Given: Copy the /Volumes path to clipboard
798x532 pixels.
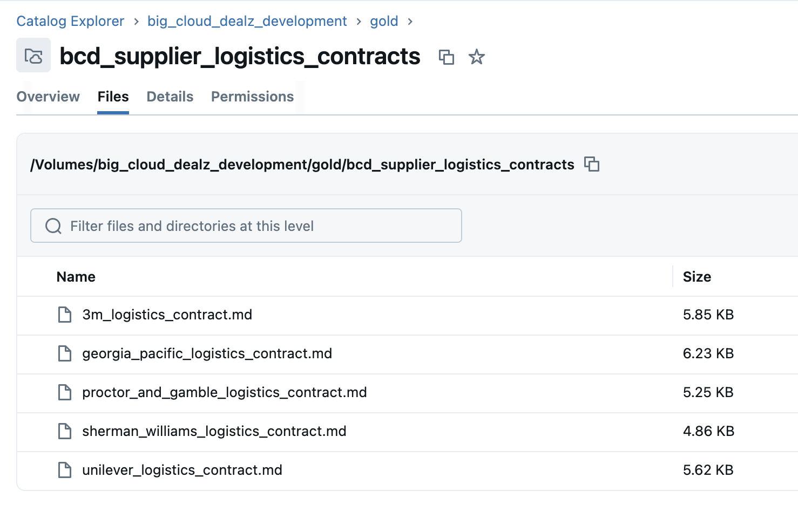Looking at the screenshot, I should pos(592,164).
